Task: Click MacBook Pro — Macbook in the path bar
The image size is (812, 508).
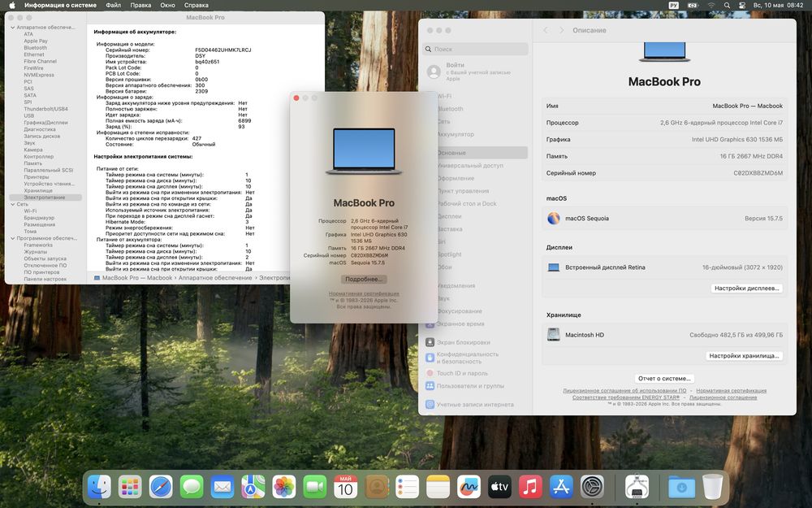Action: 133,278
